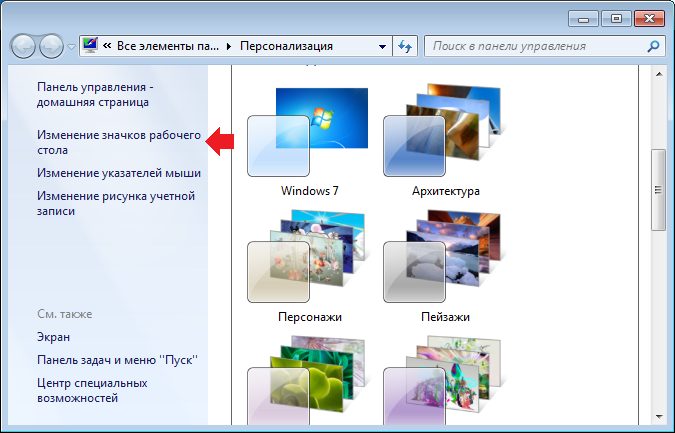The width and height of the screenshot is (675, 433).
Task: Click the Control Panel icon in address bar
Action: pyautogui.click(x=90, y=46)
